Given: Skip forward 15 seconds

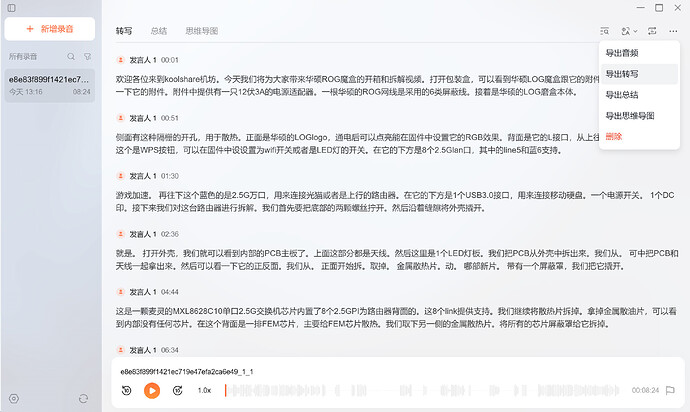Looking at the screenshot, I should pos(178,390).
